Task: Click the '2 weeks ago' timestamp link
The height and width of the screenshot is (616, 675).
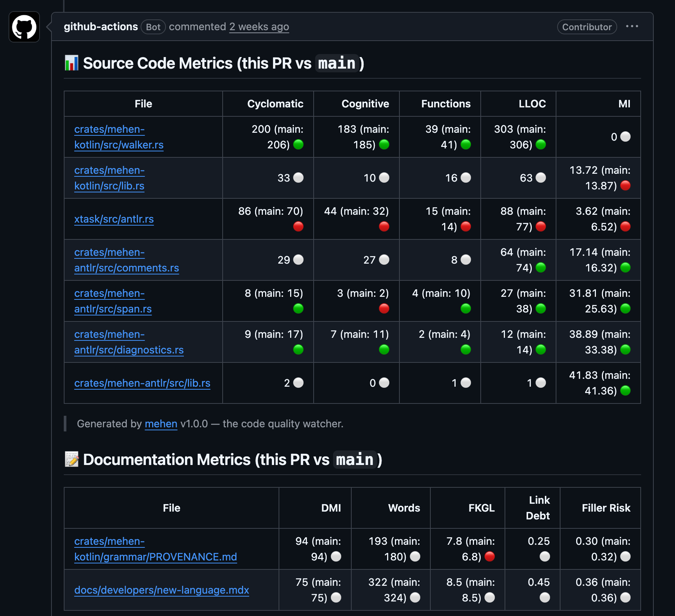Action: [x=259, y=27]
